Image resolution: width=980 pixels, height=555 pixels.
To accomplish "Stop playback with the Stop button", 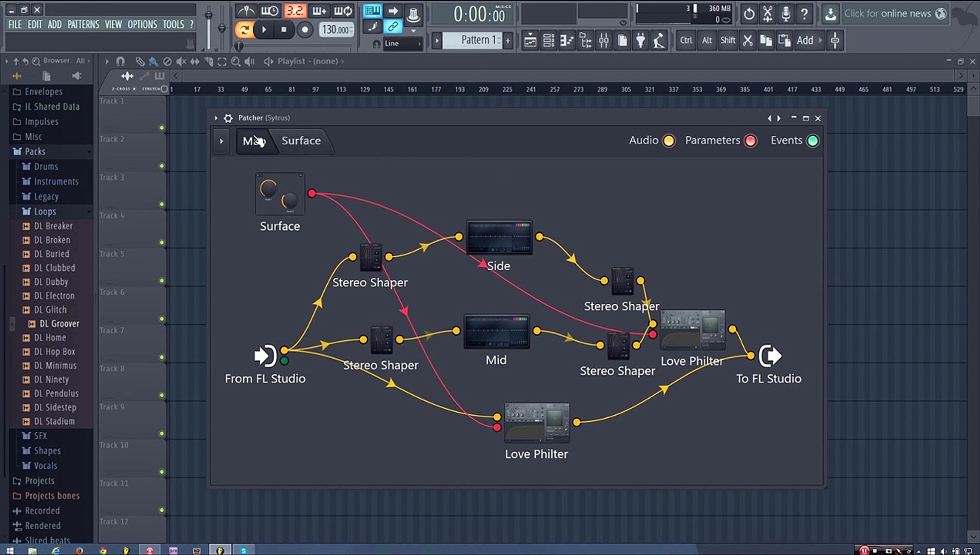I will pos(284,30).
